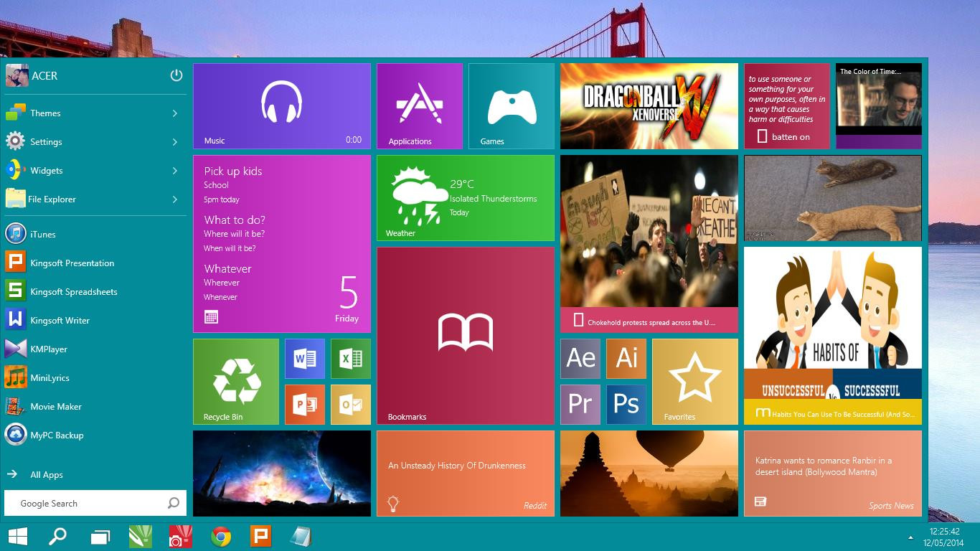Expand the Settings submenu arrow
Screen dimensions: 980x551
(x=175, y=142)
